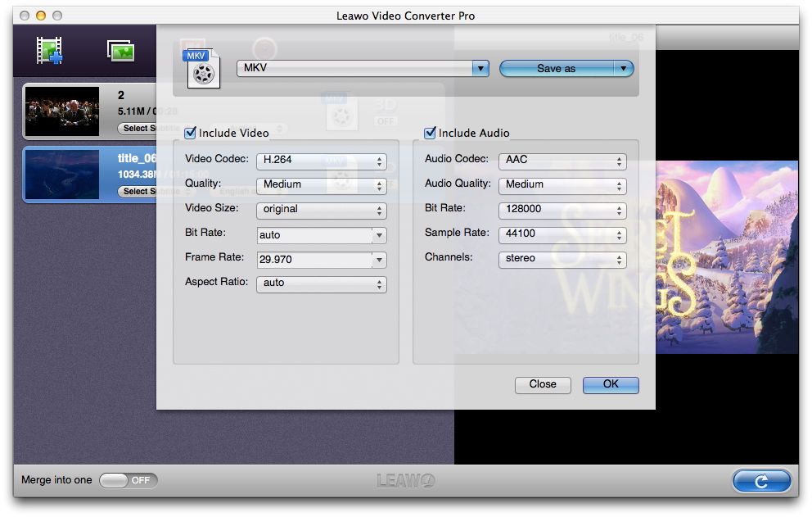
Task: Select the video thumbnail for file 2
Action: point(62,111)
